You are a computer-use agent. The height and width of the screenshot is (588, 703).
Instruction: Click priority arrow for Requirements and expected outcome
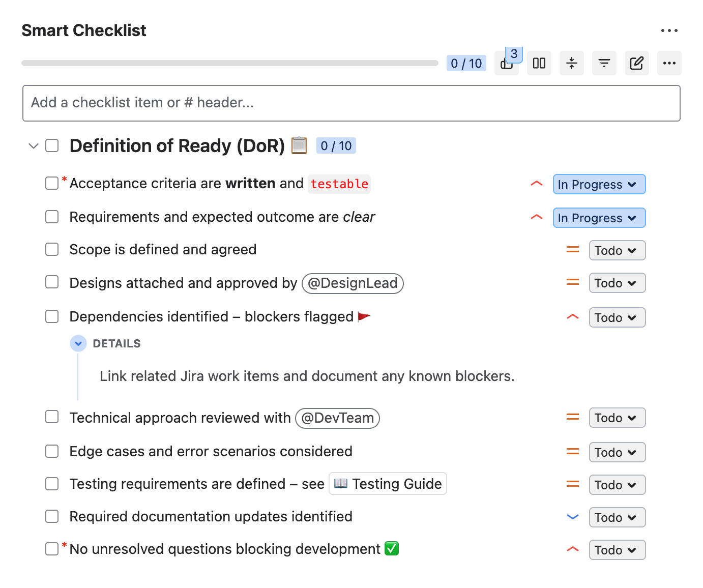537,217
